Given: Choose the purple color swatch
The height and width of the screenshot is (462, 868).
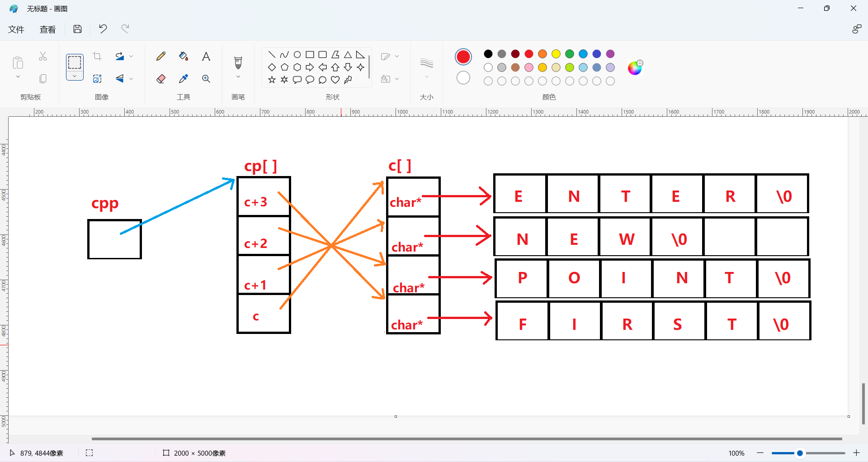Looking at the screenshot, I should 610,54.
